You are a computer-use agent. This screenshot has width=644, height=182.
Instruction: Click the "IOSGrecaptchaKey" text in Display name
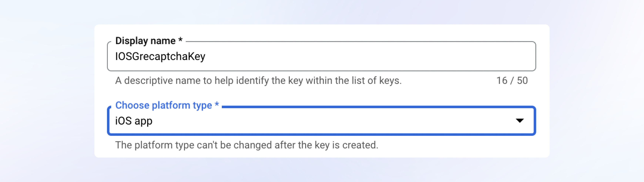160,56
